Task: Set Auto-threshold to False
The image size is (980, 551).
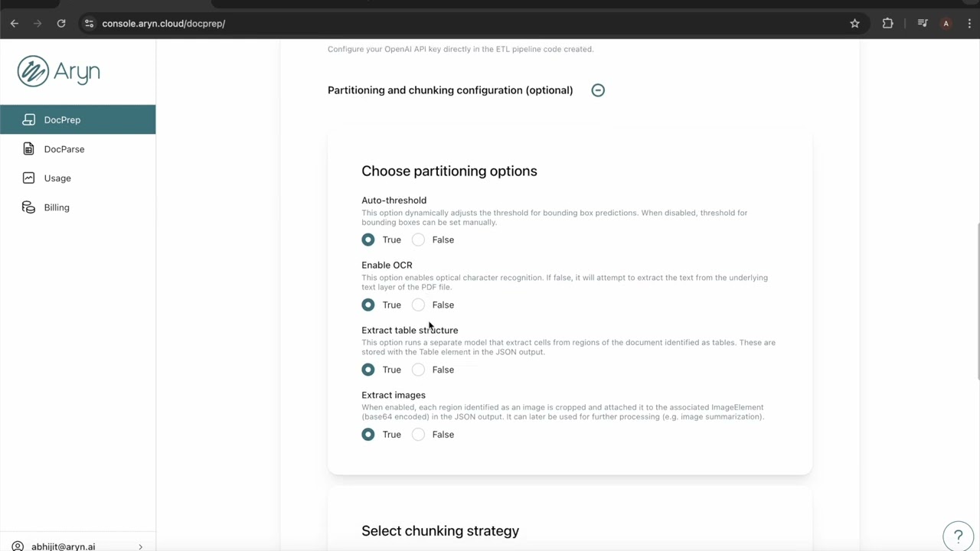Action: 418,240
